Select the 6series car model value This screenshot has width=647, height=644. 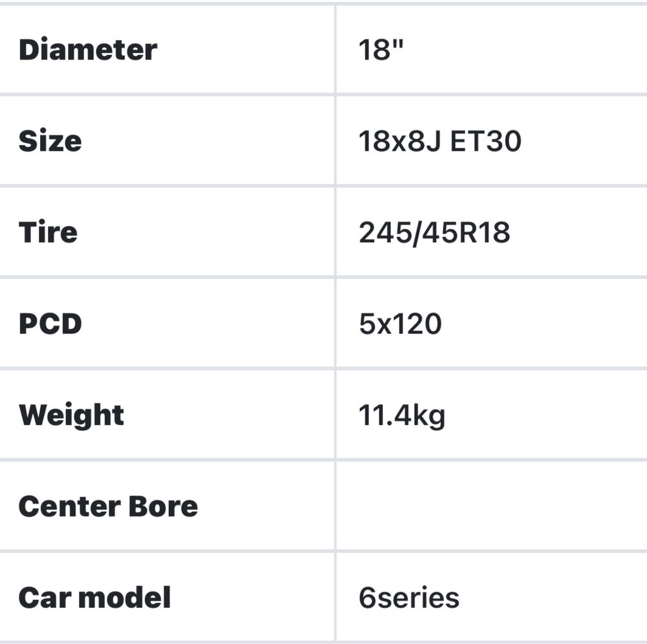[x=409, y=598]
